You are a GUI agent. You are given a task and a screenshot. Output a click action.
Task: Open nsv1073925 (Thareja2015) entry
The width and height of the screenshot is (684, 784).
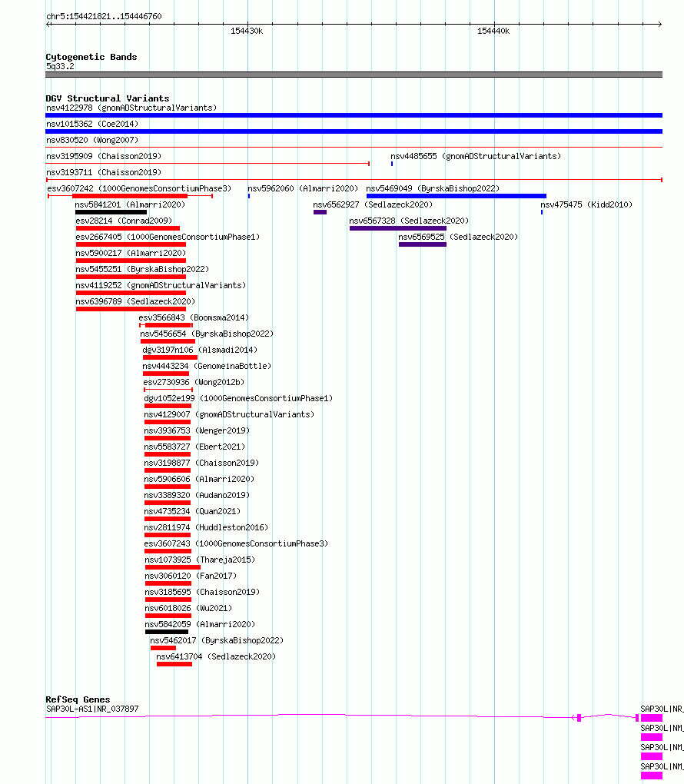point(200,560)
